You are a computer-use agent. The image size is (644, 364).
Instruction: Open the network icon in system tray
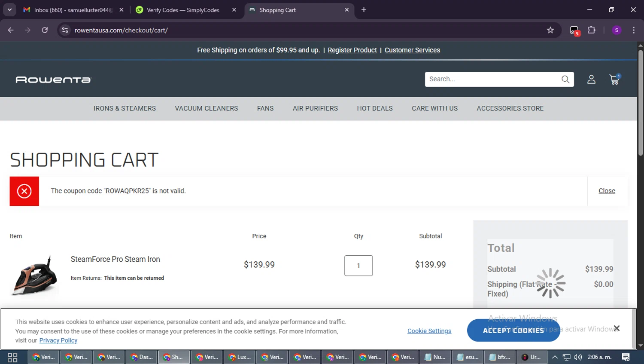567,357
